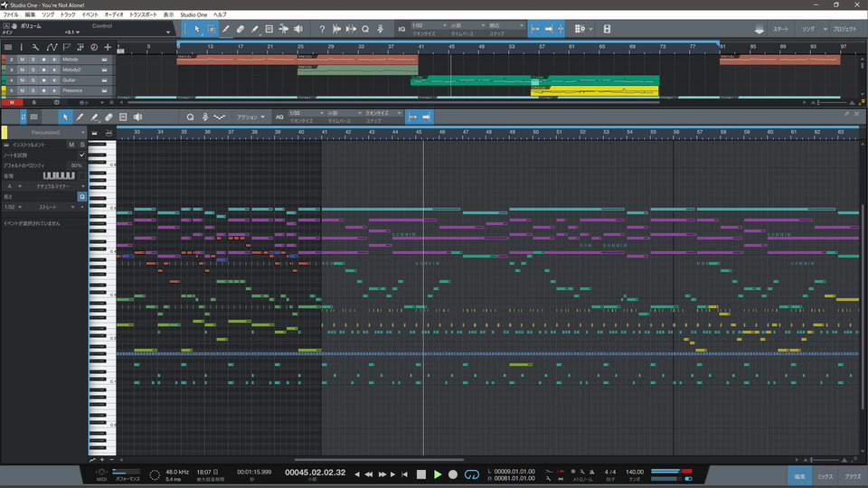This screenshot has width=868, height=488.
Task: Toggle the ノートを試聴 checkbox
Action: click(x=81, y=155)
